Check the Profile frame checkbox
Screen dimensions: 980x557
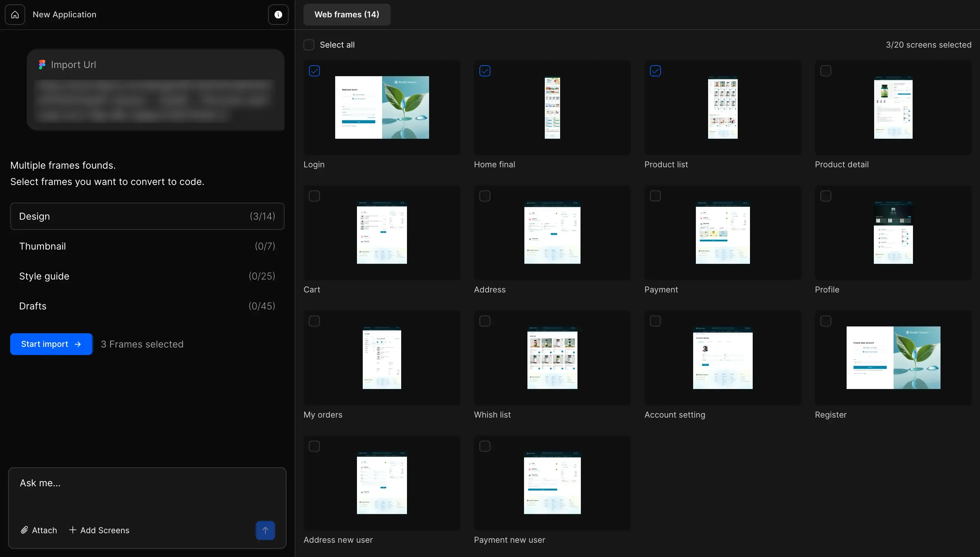tap(826, 196)
